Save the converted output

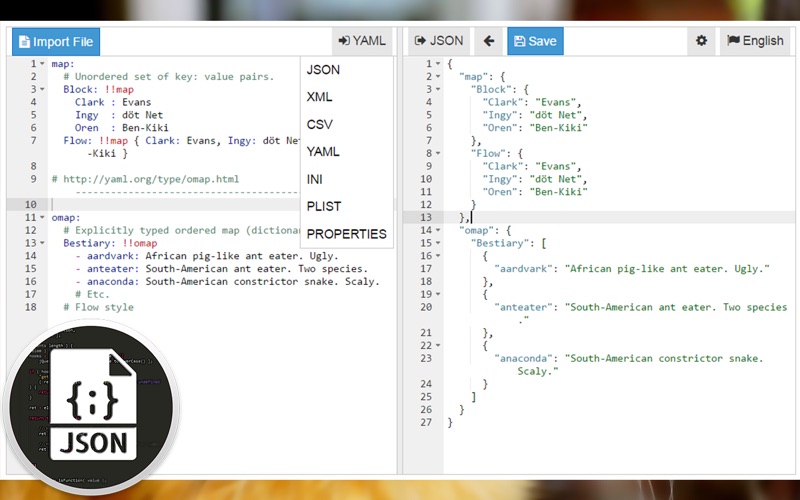535,41
